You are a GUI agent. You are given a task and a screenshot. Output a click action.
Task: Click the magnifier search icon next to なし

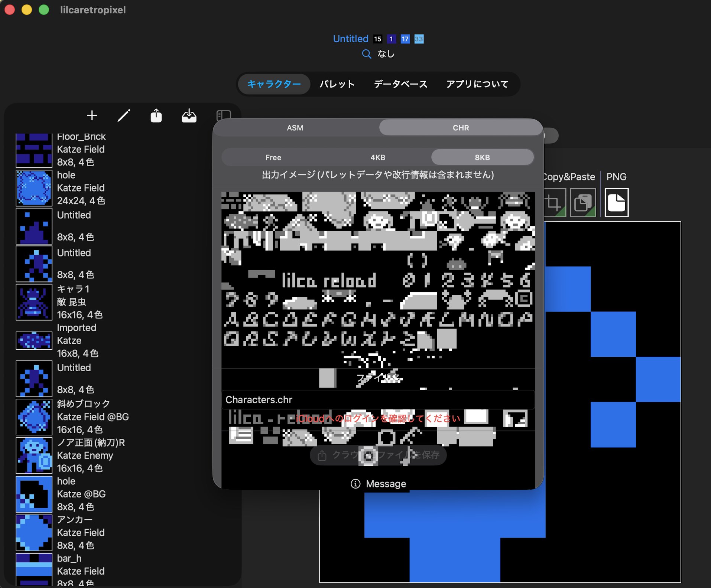(x=366, y=54)
